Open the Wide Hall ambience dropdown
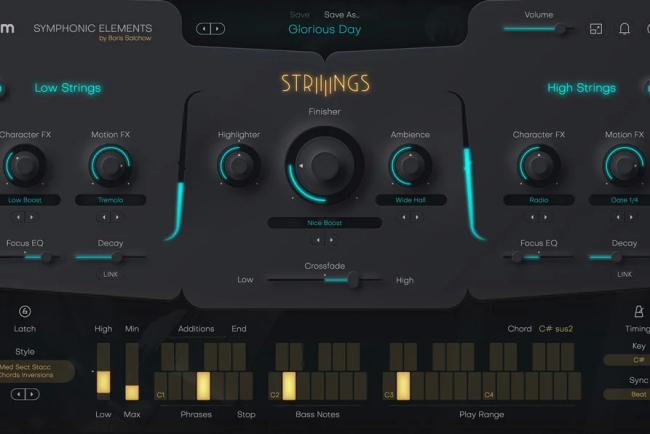Screen dimensions: 650x434 pyautogui.click(x=410, y=200)
